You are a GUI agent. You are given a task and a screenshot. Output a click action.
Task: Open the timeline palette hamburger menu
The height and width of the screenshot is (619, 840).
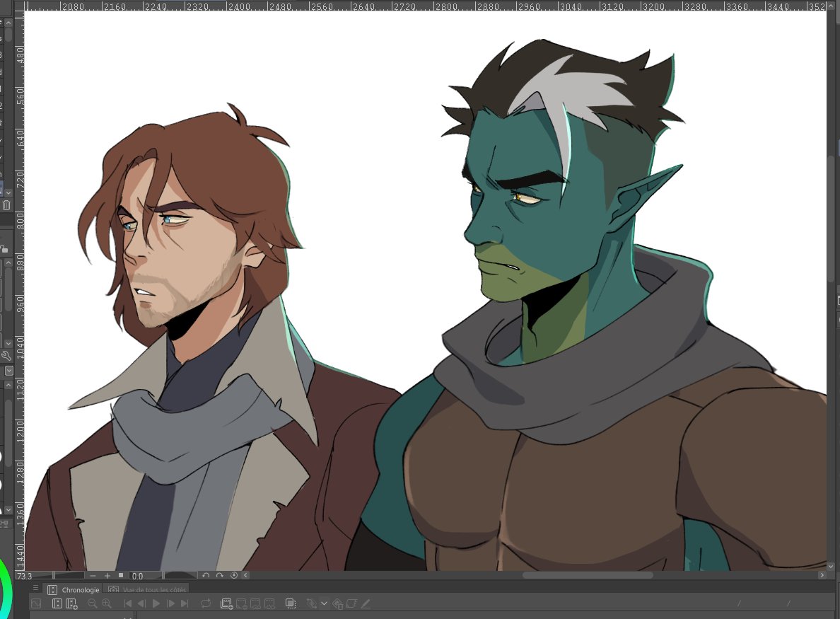click(35, 589)
